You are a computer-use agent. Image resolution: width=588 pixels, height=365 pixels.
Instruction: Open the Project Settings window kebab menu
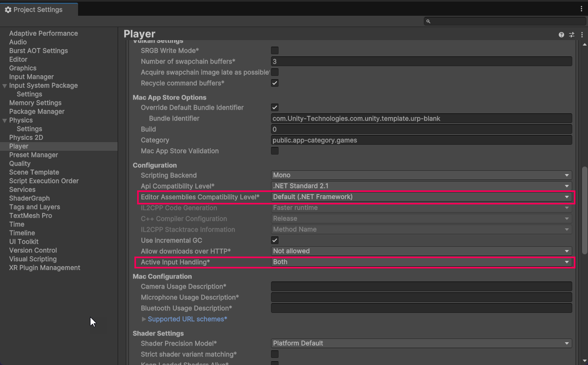click(x=581, y=9)
